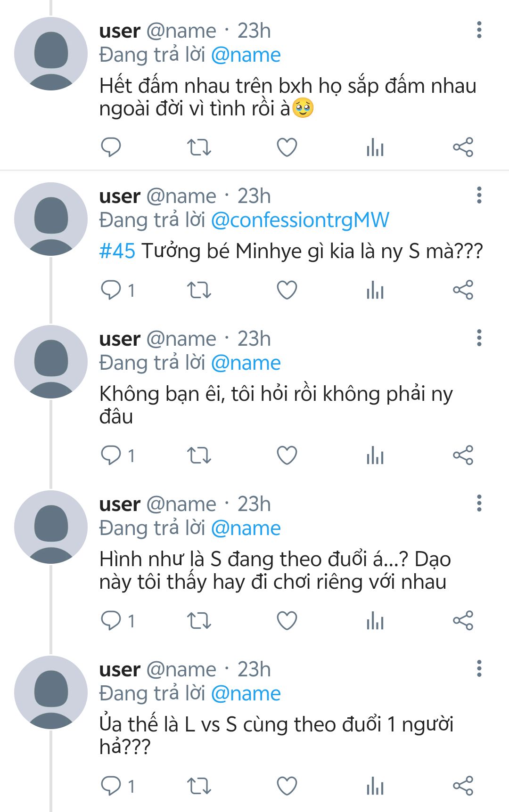The height and width of the screenshot is (812, 509).
Task: Open the @confessiontrgMW profile link
Action: coord(300,220)
